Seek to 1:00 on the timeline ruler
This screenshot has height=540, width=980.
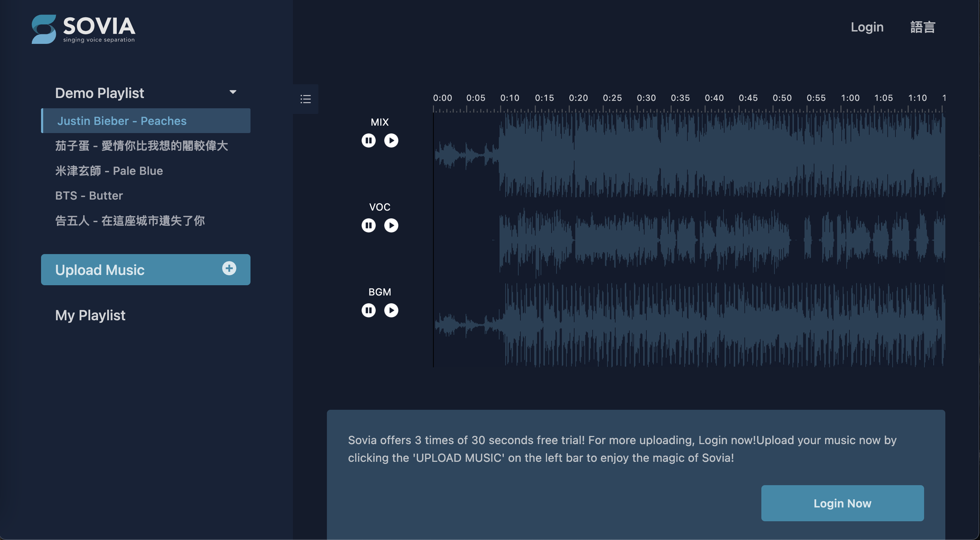pyautogui.click(x=850, y=98)
